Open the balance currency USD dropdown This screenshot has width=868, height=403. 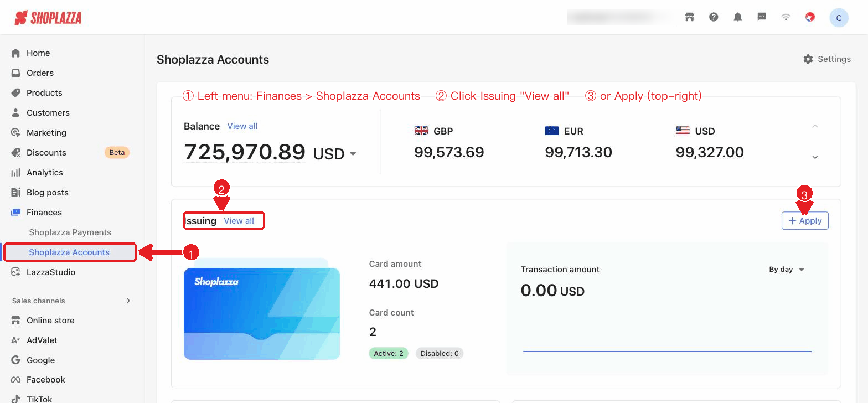click(335, 153)
